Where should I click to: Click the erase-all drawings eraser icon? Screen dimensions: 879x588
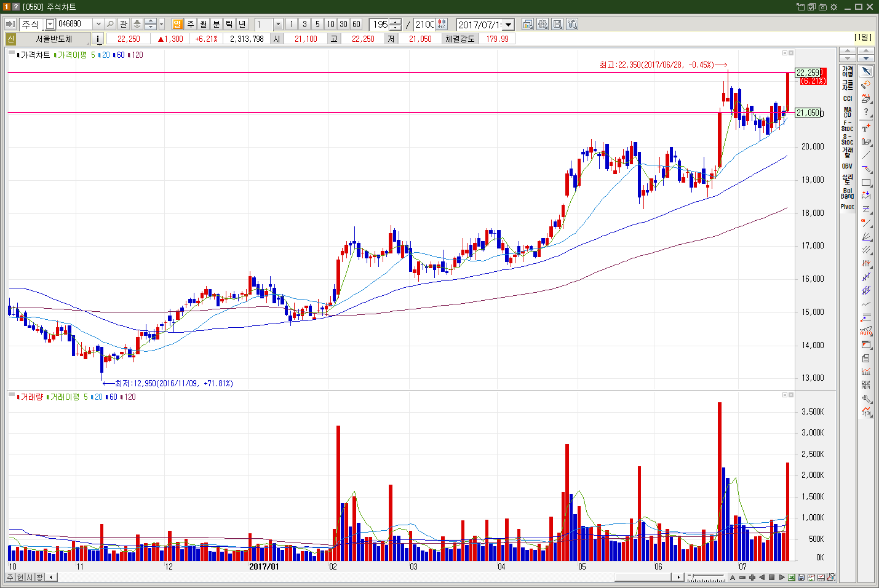coord(866,98)
